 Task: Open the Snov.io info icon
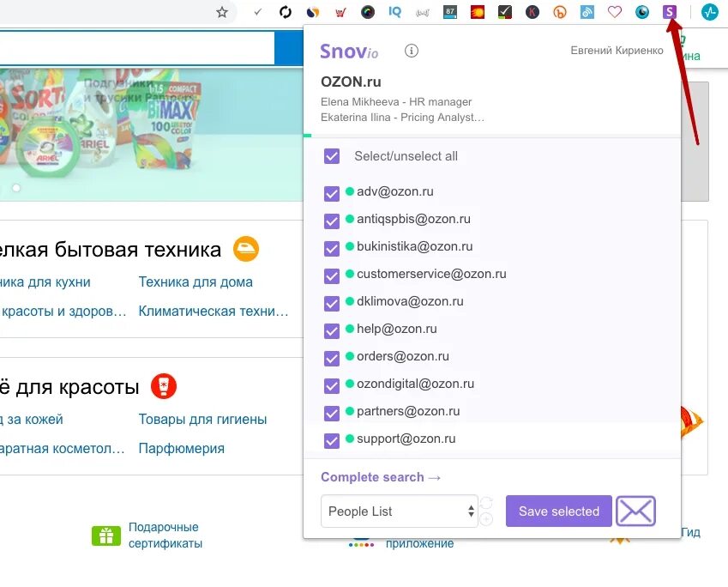click(411, 50)
